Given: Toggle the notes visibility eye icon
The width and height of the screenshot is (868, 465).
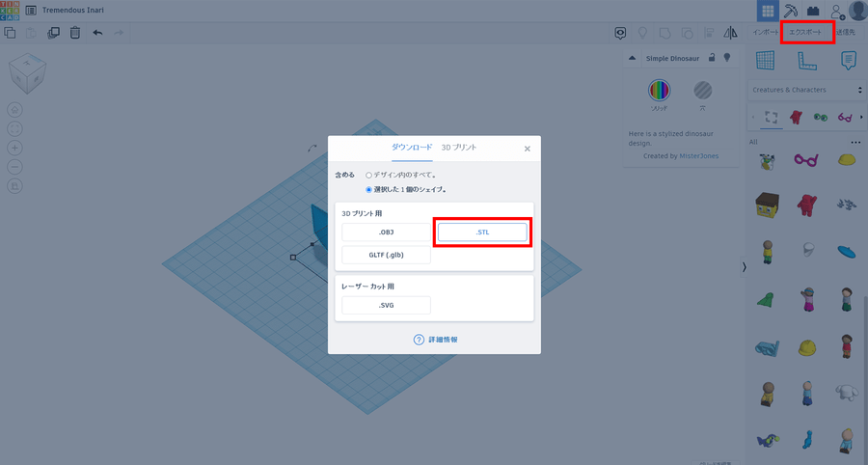Looking at the screenshot, I should pyautogui.click(x=620, y=33).
